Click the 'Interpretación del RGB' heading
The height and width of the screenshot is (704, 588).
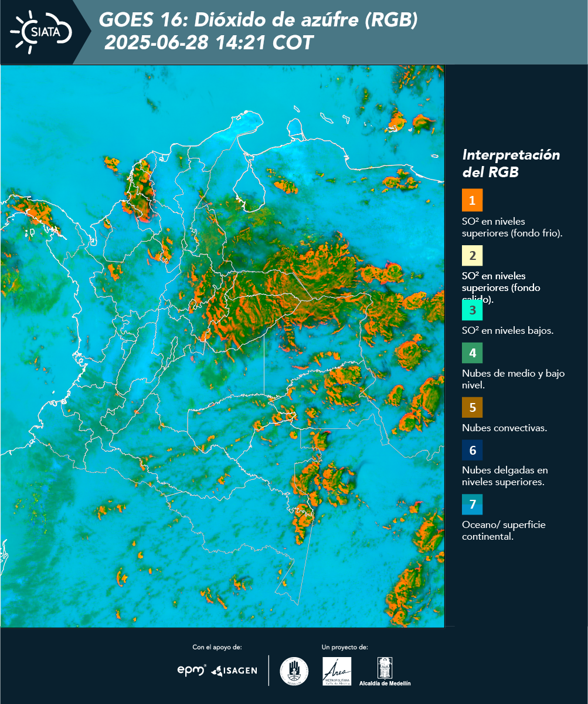511,164
